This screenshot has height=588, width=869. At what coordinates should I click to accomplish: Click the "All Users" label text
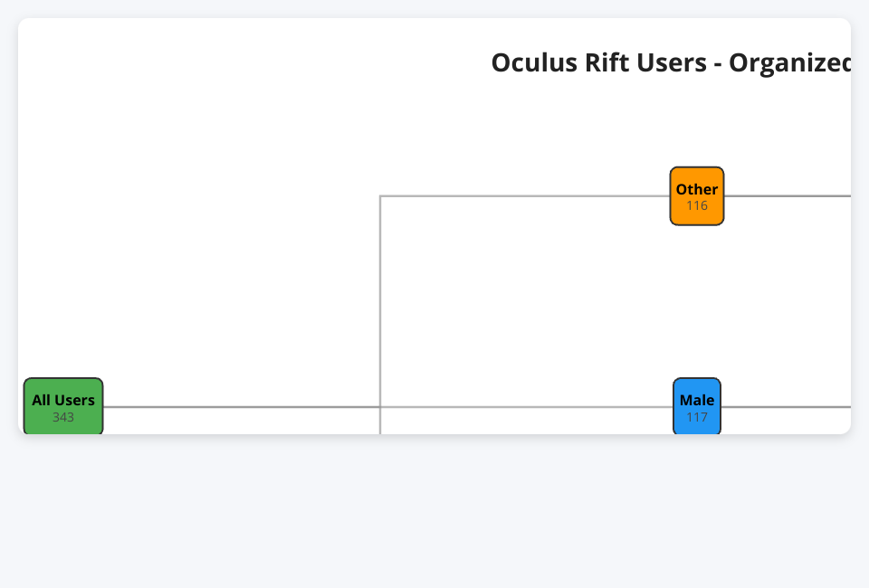pos(63,400)
